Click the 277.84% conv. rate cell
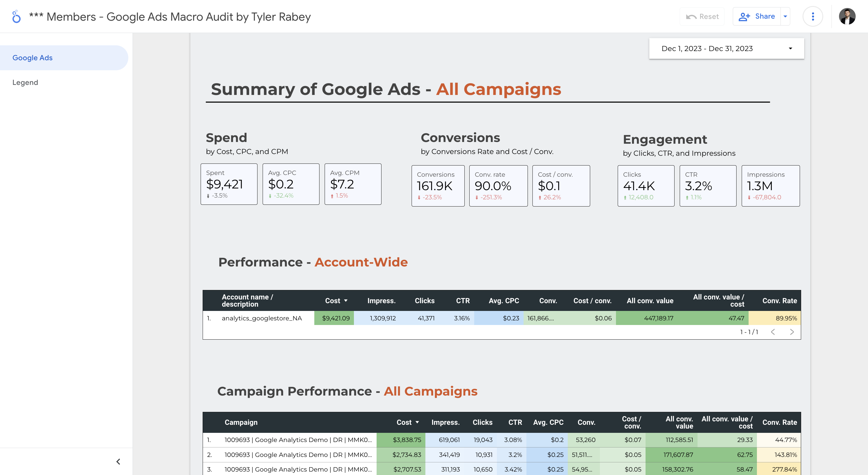This screenshot has width=868, height=475. 779,469
